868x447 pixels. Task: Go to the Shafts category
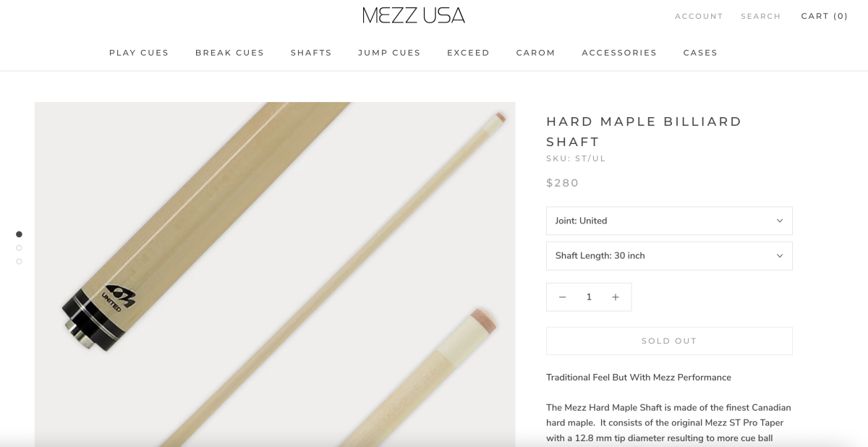(x=311, y=53)
